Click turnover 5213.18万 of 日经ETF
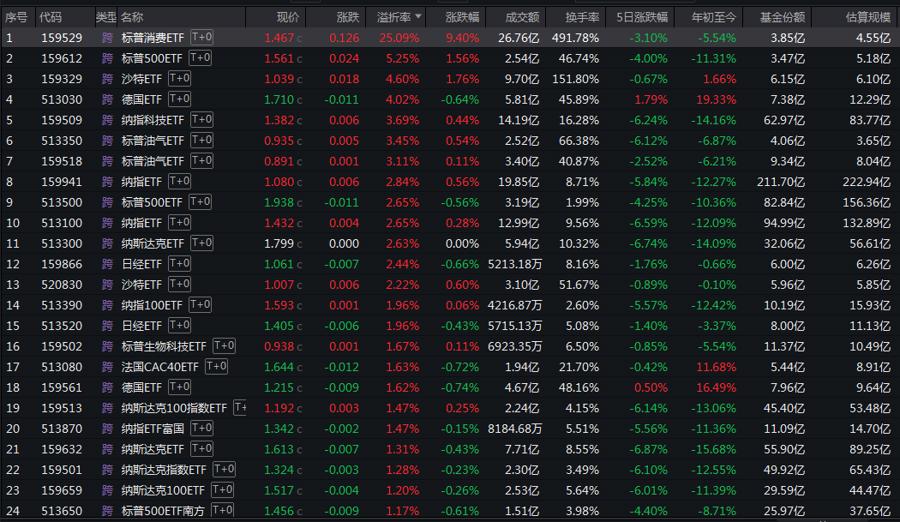 [515, 264]
